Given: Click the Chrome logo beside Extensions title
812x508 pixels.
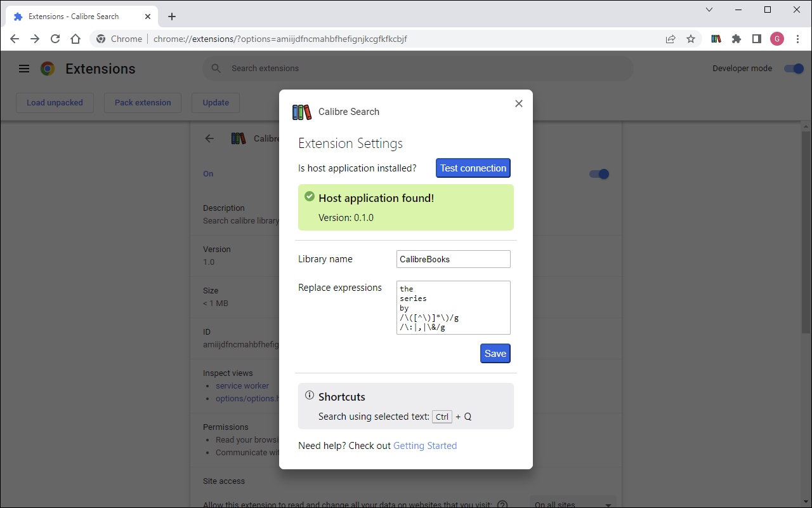Looking at the screenshot, I should pyautogui.click(x=48, y=69).
